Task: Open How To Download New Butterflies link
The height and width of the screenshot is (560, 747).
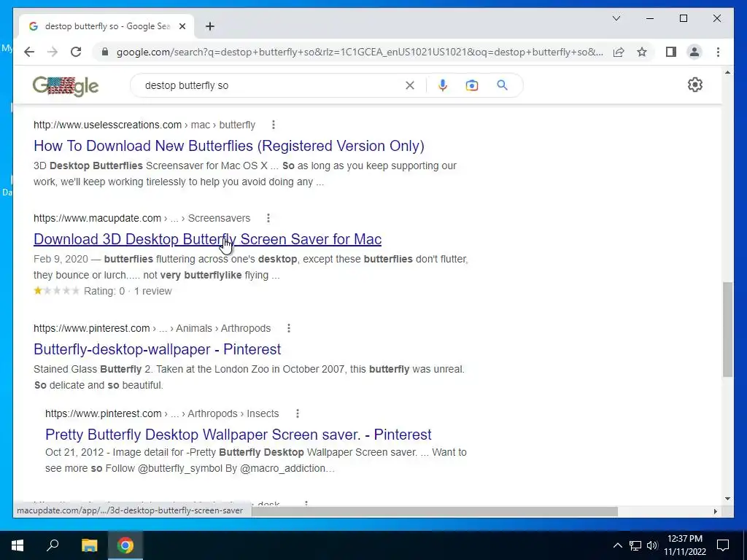Action: pyautogui.click(x=228, y=146)
